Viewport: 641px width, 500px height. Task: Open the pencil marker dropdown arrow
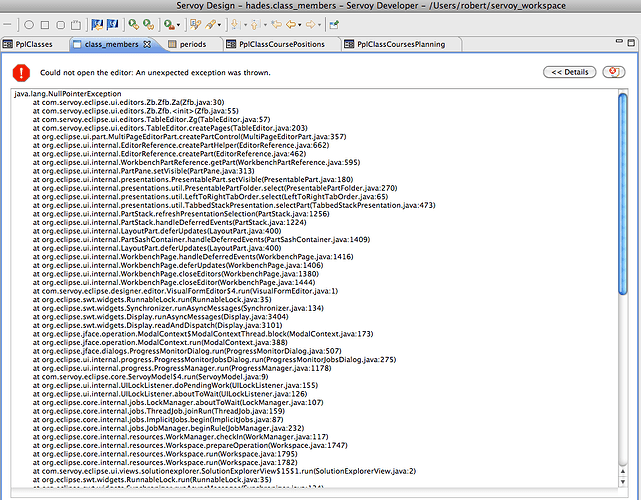pos(220,25)
